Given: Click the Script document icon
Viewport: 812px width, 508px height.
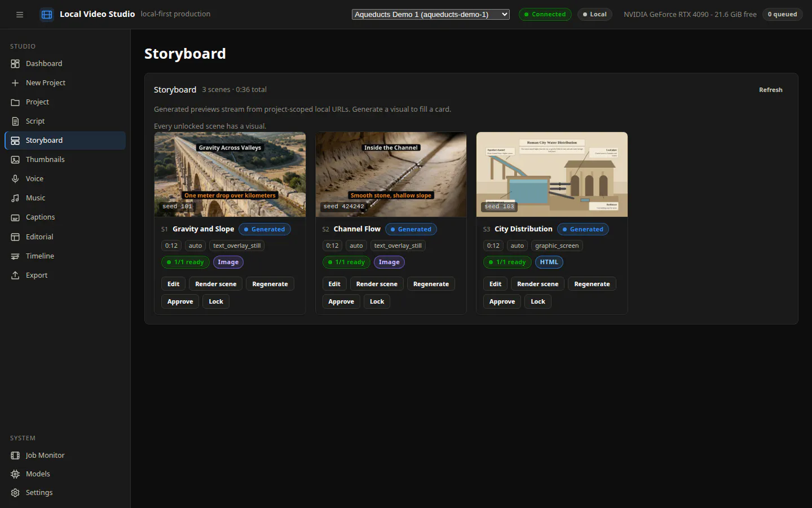Looking at the screenshot, I should [15, 121].
